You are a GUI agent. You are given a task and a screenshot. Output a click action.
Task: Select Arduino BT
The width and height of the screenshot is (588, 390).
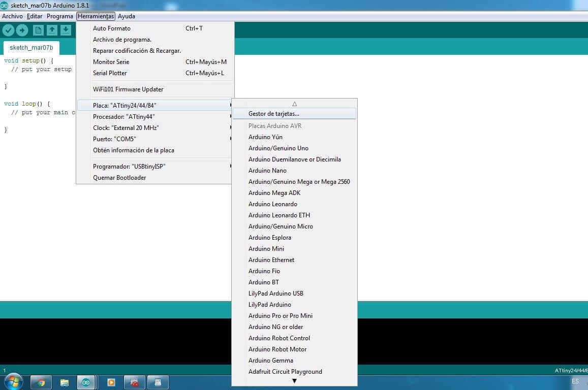click(294, 282)
